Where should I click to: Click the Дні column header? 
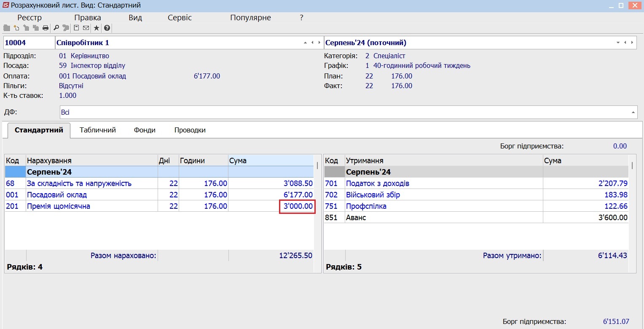(x=168, y=161)
